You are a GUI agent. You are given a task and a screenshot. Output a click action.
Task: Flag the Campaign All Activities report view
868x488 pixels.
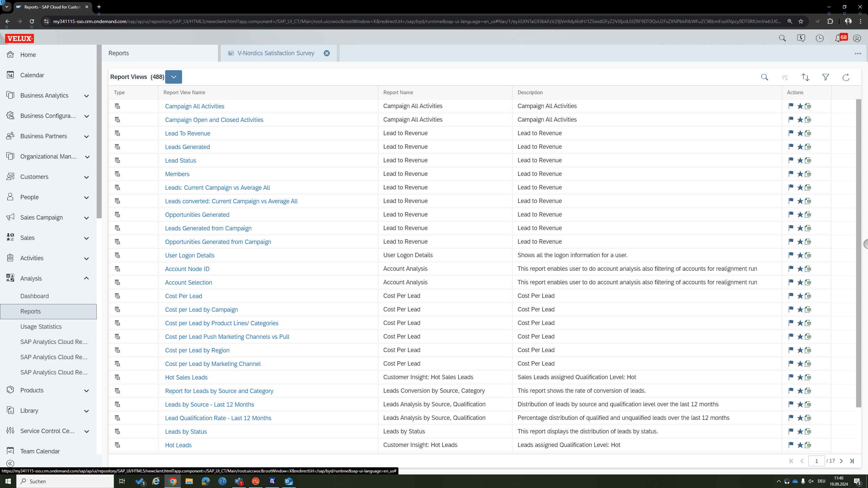click(791, 106)
